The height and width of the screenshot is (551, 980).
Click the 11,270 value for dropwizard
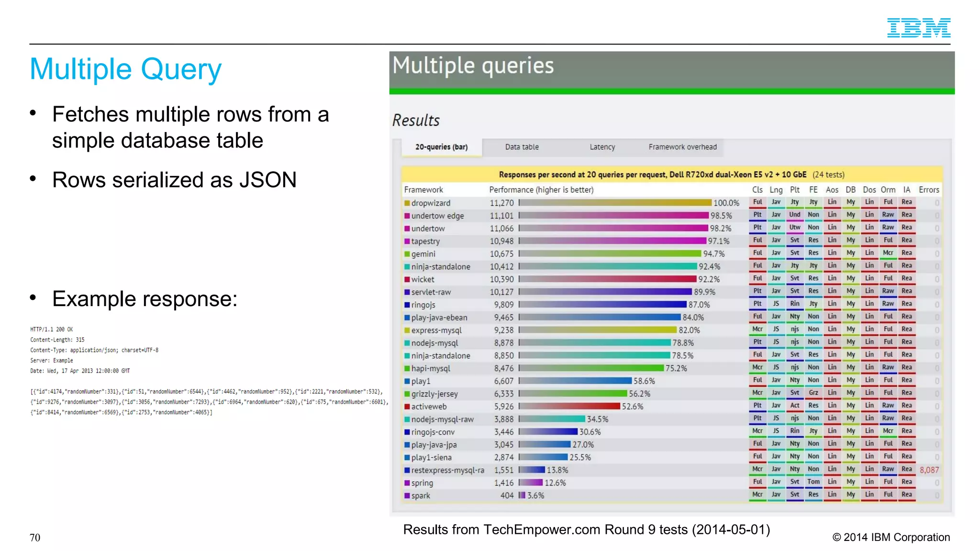click(x=501, y=203)
